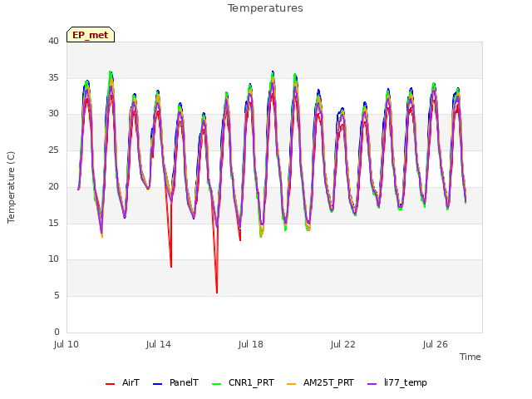Toggle the li77_temp legend entry
This screenshot has width=532, height=399.
click(x=397, y=382)
